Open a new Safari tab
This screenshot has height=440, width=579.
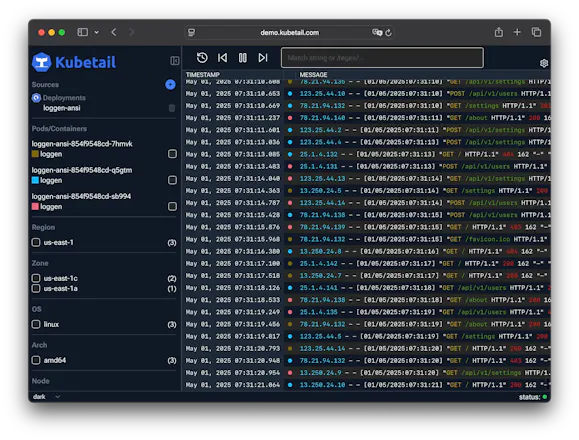pos(517,32)
